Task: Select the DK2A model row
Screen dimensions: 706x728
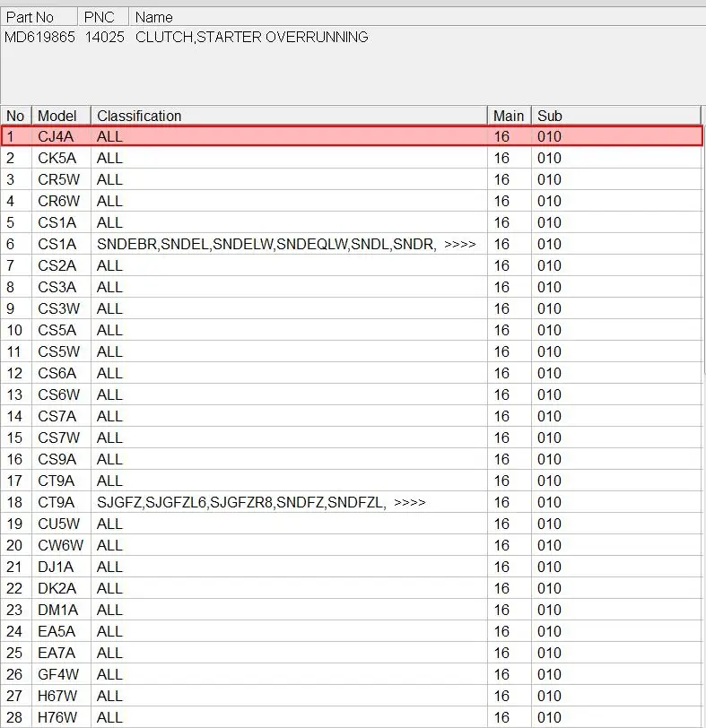Action: 352,588
